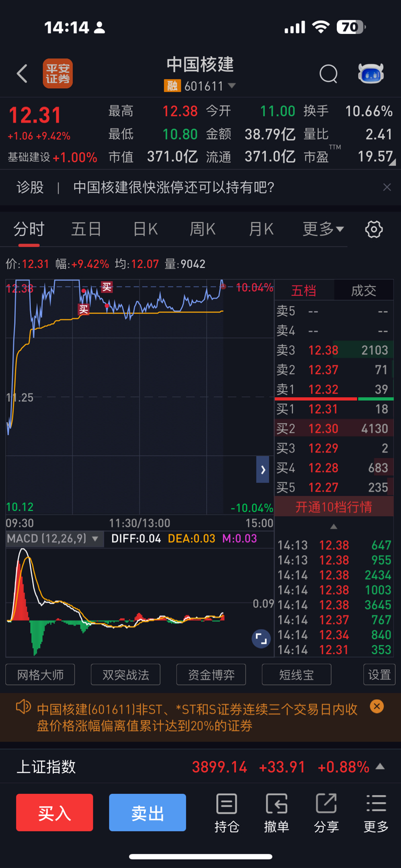
Task: Tap the 分享 share icon
Action: [x=326, y=813]
